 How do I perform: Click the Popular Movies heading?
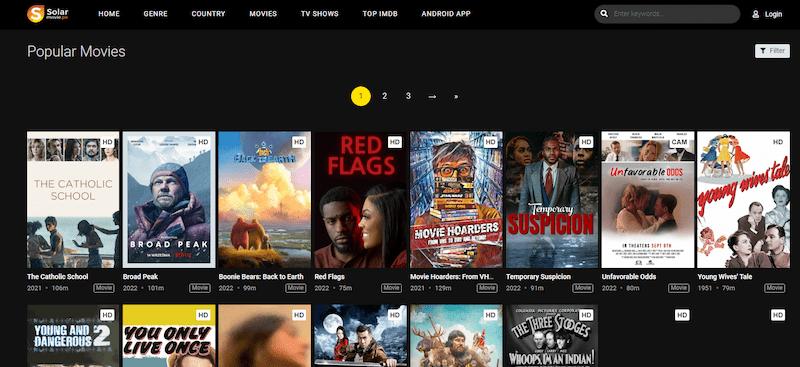pos(76,52)
